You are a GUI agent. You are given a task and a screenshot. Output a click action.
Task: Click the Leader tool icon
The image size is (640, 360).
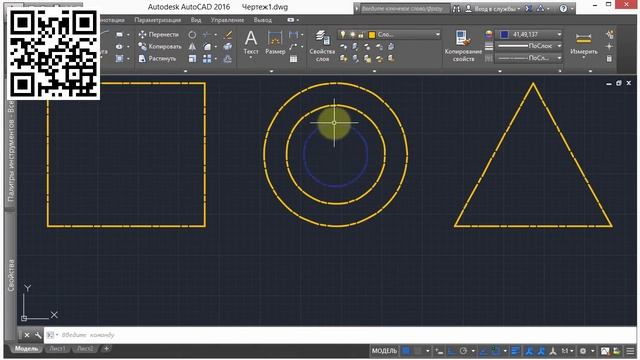coord(293,47)
